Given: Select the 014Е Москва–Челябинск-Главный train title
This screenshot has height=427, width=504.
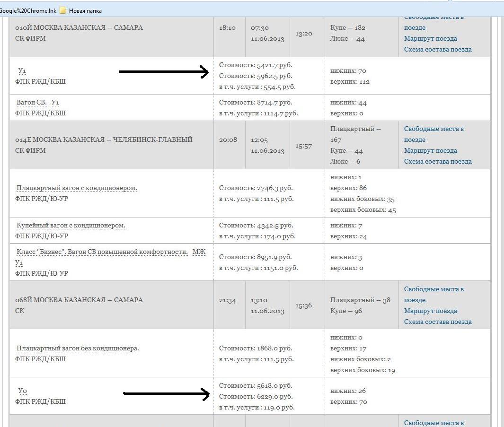Looking at the screenshot, I should [x=104, y=139].
